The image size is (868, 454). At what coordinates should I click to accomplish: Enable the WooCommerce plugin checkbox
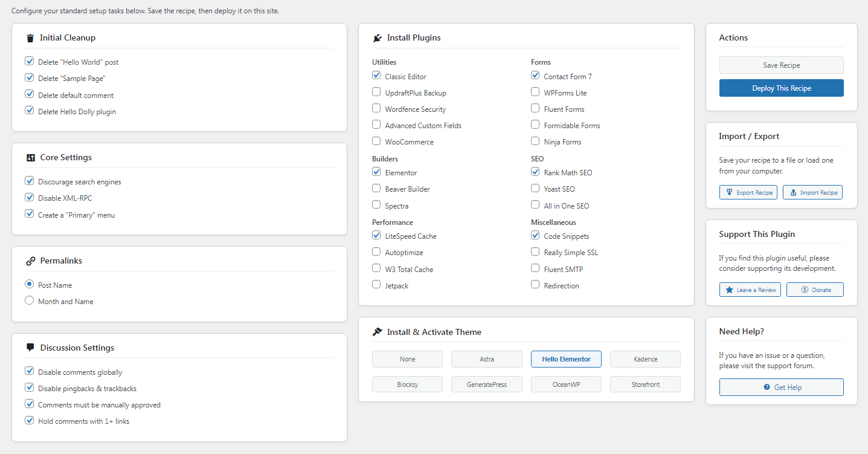(x=376, y=141)
